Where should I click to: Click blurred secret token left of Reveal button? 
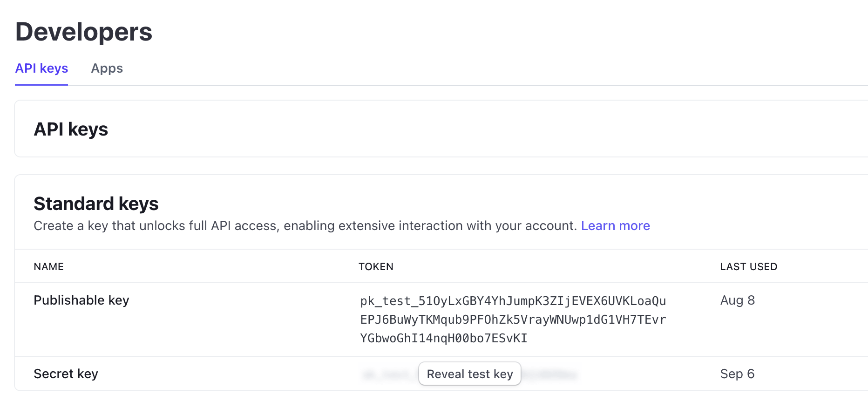[x=389, y=374]
